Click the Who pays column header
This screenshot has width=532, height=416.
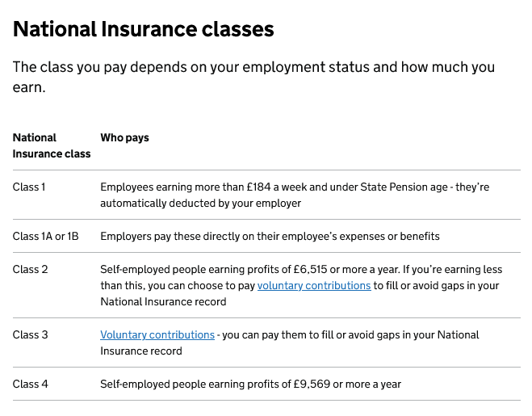124,137
